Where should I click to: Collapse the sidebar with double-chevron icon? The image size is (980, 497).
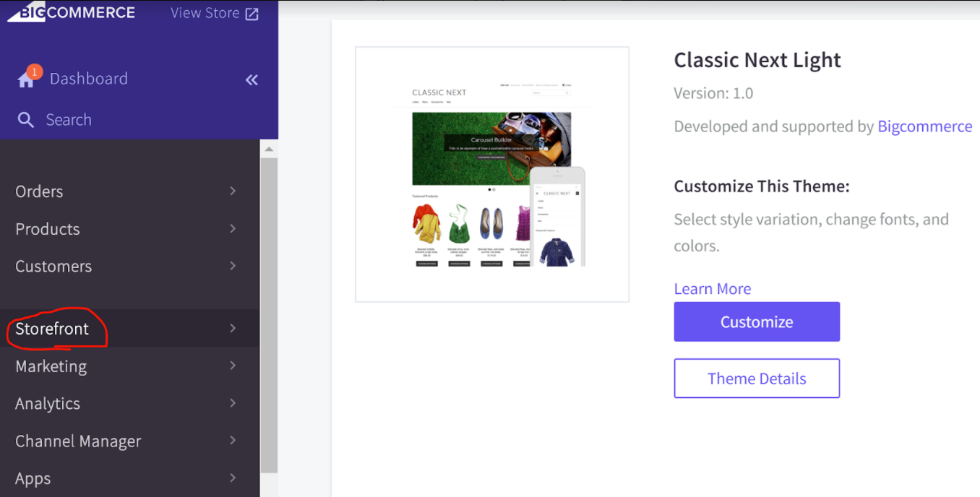252,79
